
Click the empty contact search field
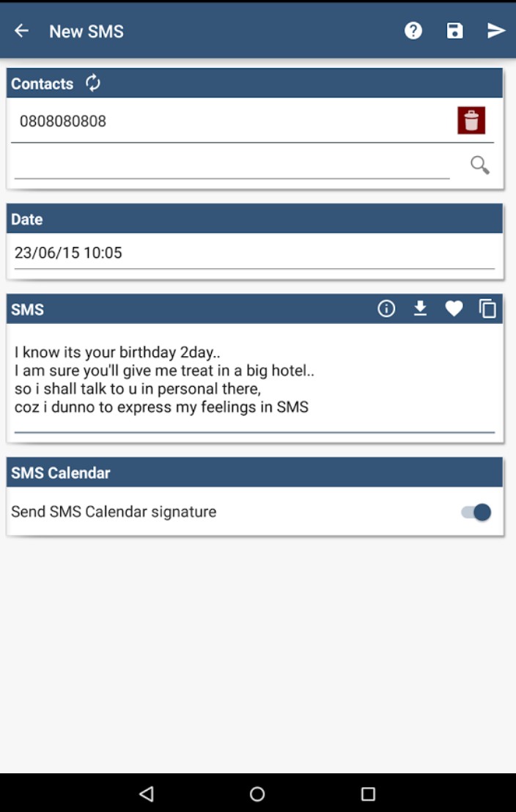click(232, 165)
